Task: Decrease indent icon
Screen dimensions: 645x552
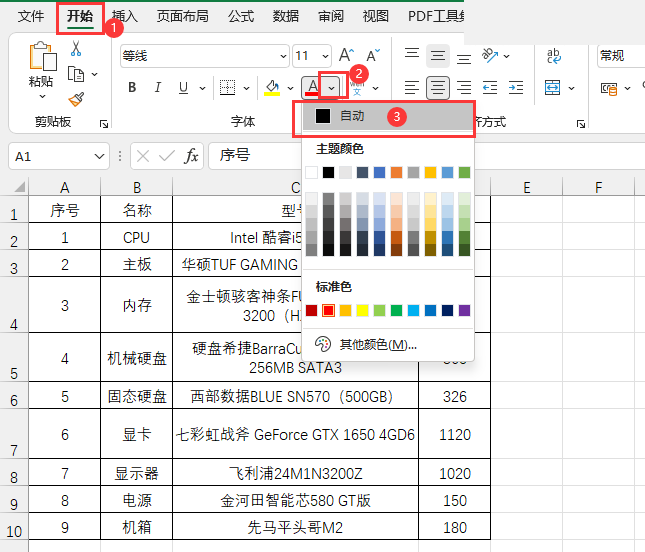Action: point(490,88)
